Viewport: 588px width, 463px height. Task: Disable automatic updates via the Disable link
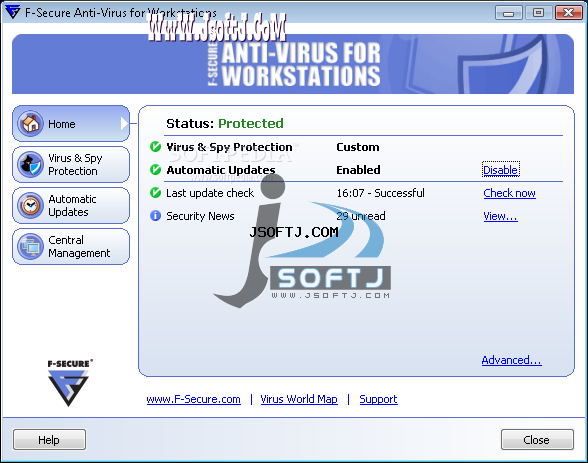(x=501, y=170)
